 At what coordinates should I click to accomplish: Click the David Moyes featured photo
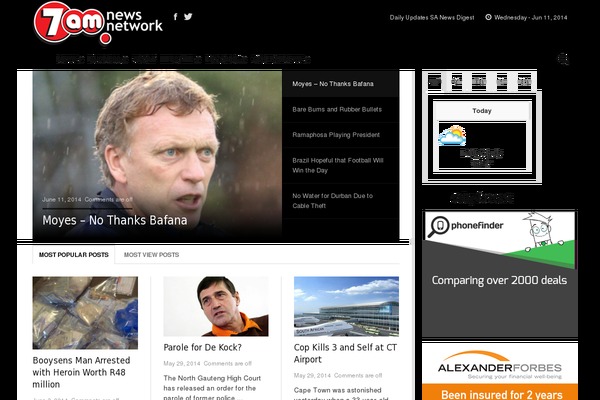click(x=157, y=155)
